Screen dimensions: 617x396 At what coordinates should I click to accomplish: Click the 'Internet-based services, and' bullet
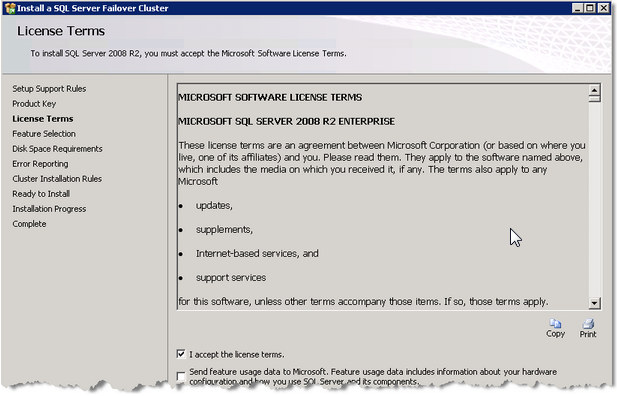click(257, 254)
